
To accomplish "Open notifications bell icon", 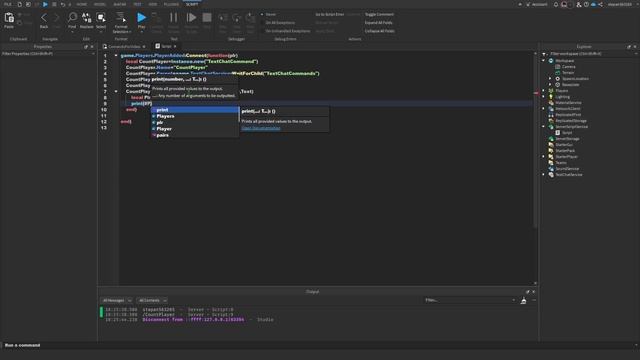I will pyautogui.click(x=556, y=4).
